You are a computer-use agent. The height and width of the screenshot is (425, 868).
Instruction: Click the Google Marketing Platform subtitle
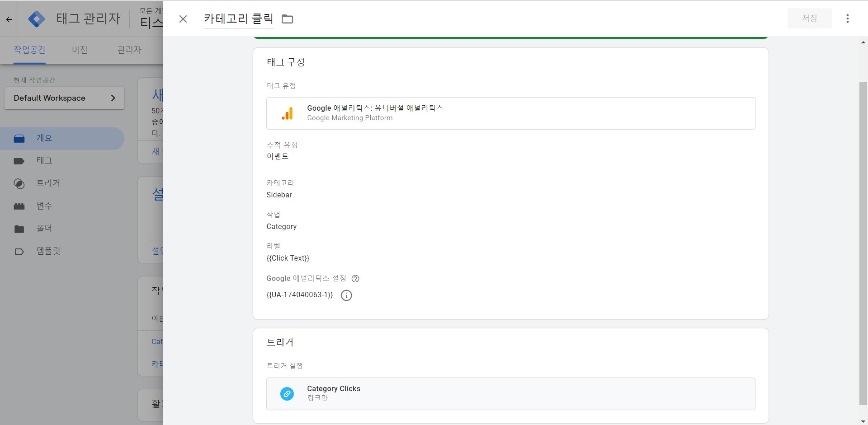(x=350, y=118)
